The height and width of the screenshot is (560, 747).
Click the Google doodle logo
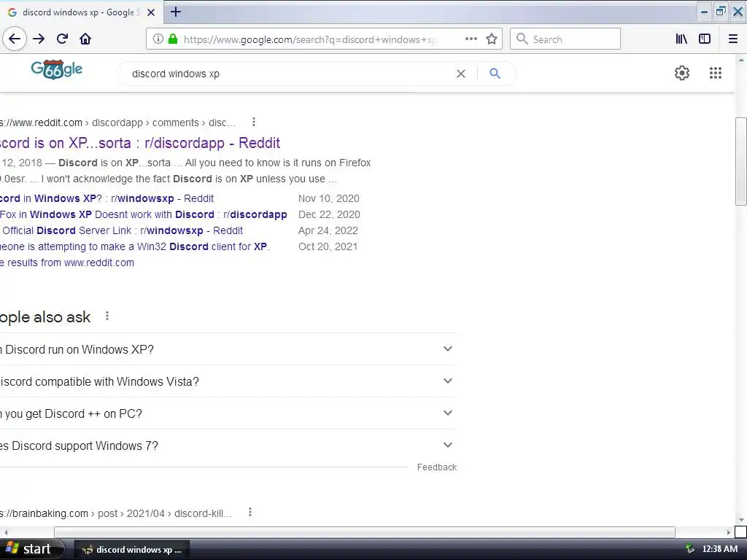pos(57,70)
